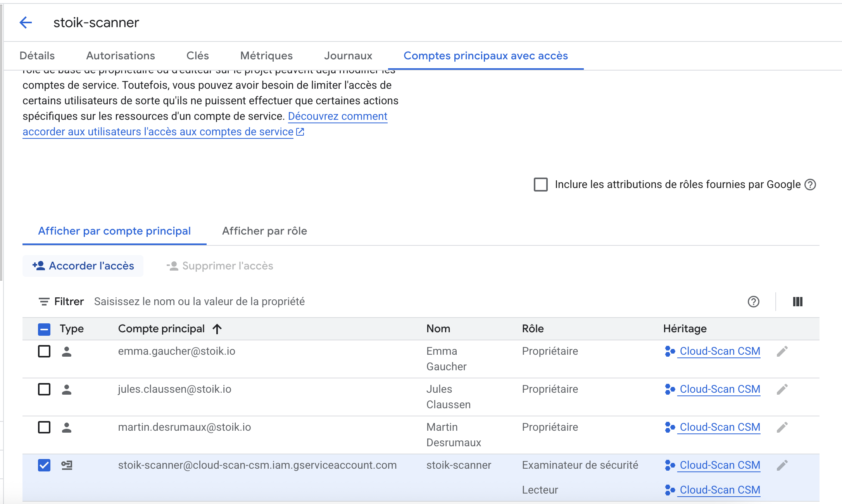
Task: Open Cloud-Scan CSM link in Emma's row
Action: pos(719,351)
